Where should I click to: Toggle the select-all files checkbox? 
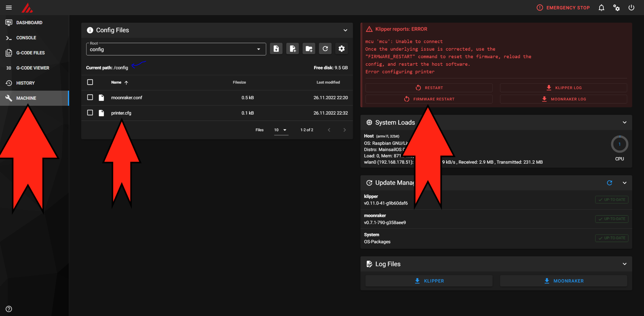coord(90,82)
